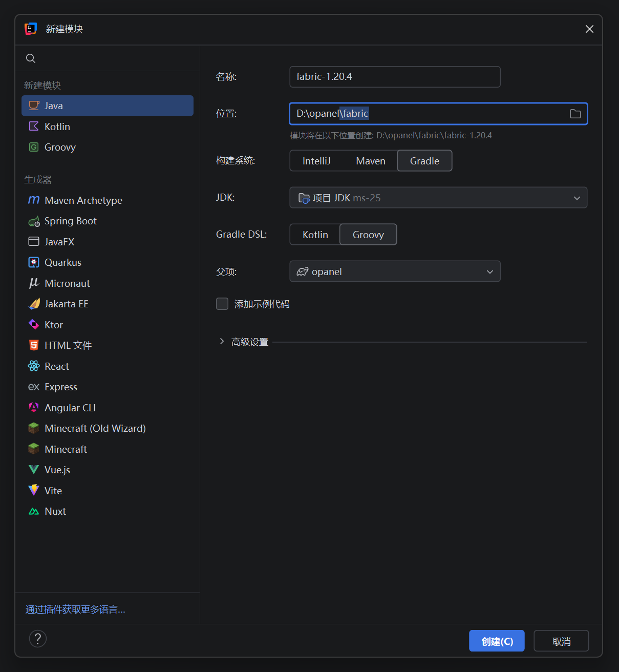Enable the 添加示例代码 checkbox
The height and width of the screenshot is (672, 619).
[x=222, y=304]
